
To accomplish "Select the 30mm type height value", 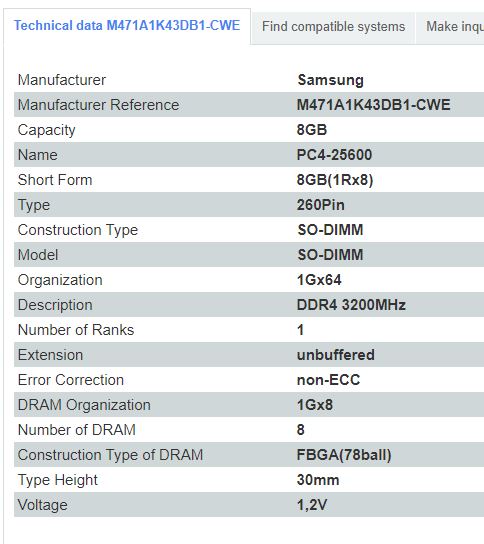I will click(x=318, y=479).
